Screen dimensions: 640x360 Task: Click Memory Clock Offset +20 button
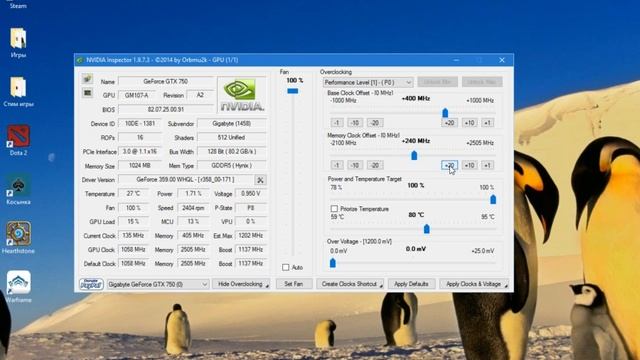coord(449,165)
